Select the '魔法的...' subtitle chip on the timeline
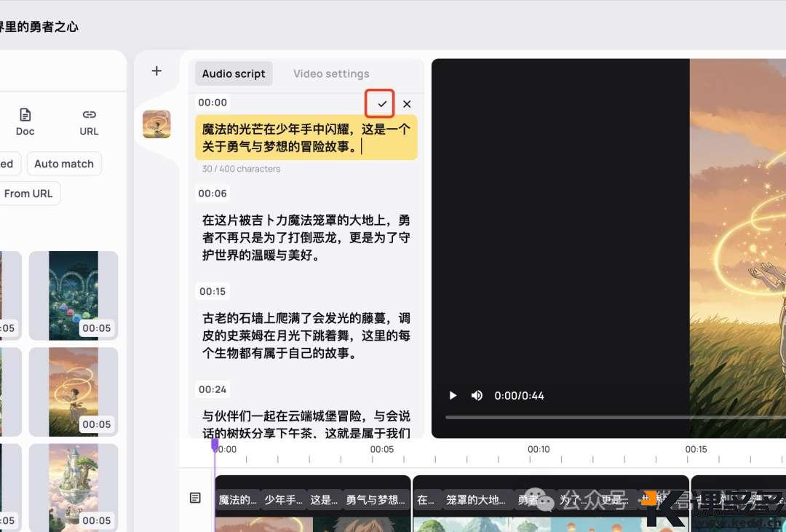This screenshot has height=532, width=786. 237,500
